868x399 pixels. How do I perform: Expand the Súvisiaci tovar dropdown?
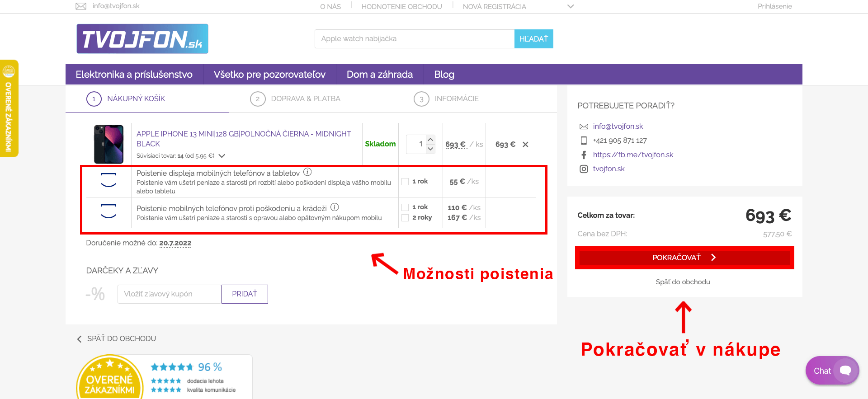pyautogui.click(x=222, y=156)
